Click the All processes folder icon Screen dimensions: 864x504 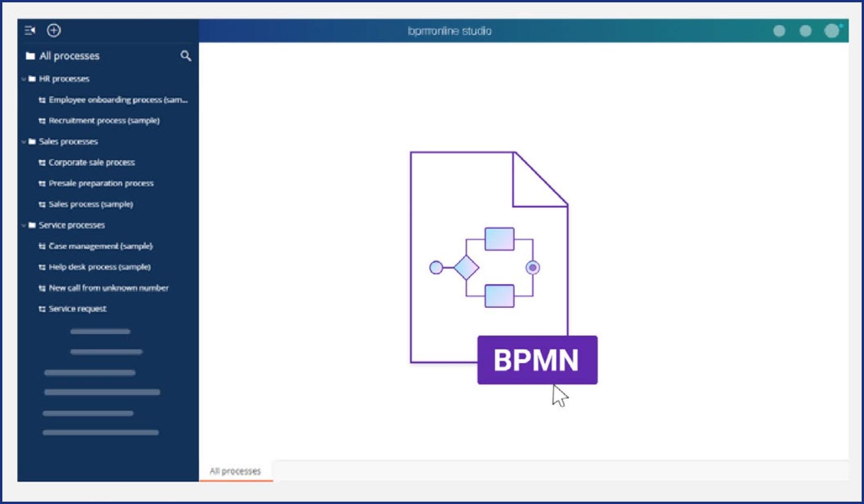tap(31, 56)
